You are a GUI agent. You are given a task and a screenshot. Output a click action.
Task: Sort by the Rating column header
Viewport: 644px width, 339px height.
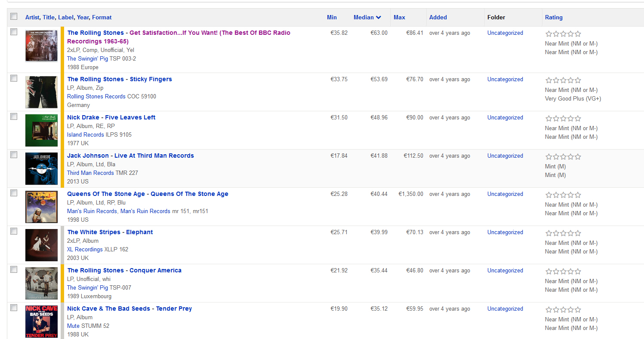[554, 17]
